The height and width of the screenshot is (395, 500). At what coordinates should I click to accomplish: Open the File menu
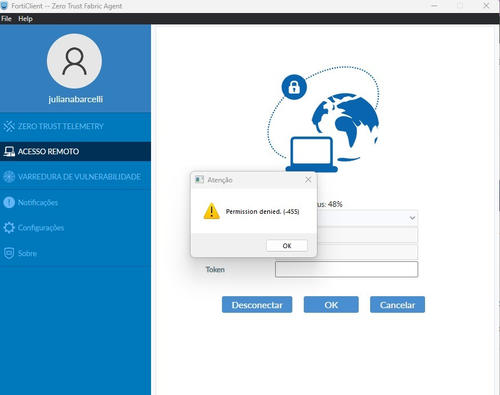click(6, 19)
